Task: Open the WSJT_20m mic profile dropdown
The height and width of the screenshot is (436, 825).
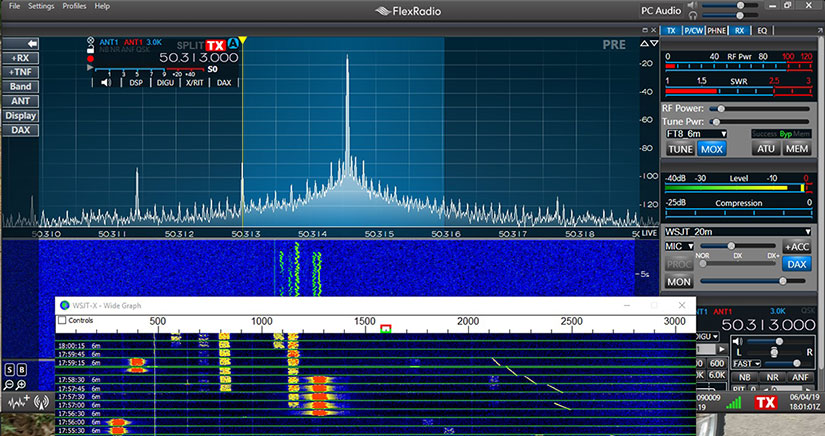Action: 738,232
